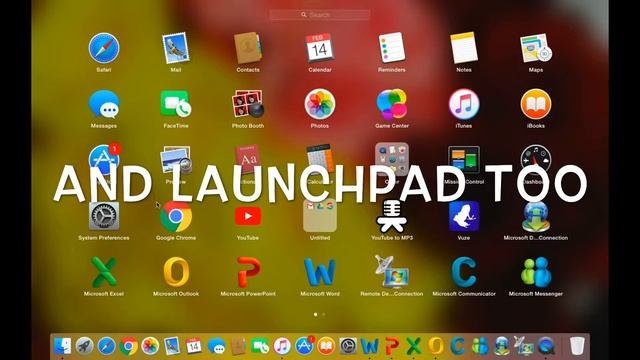The width and height of the screenshot is (640, 360).
Task: Open Calendar in the Launchpad grid
Action: tap(320, 48)
